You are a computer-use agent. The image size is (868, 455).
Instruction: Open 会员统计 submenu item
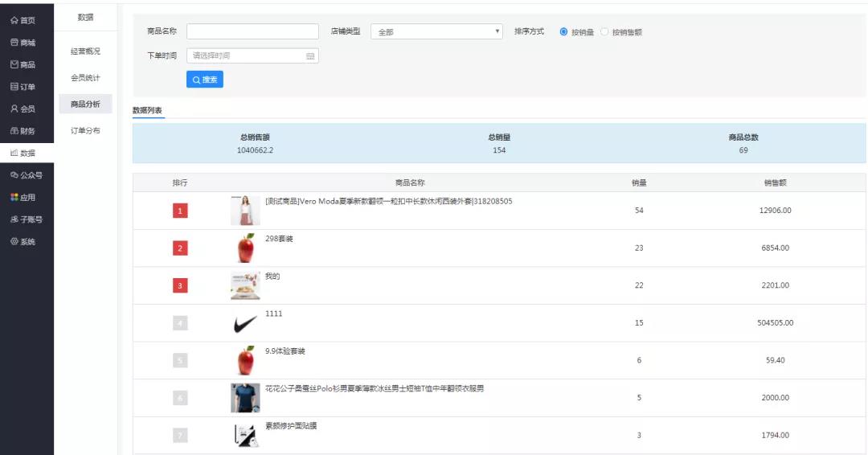(85, 78)
